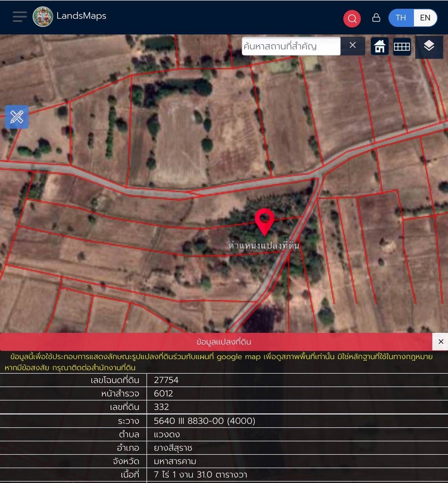Viewport: 448px width, 483px height.
Task: Open the ruler and pencil measure tool
Action: click(17, 117)
